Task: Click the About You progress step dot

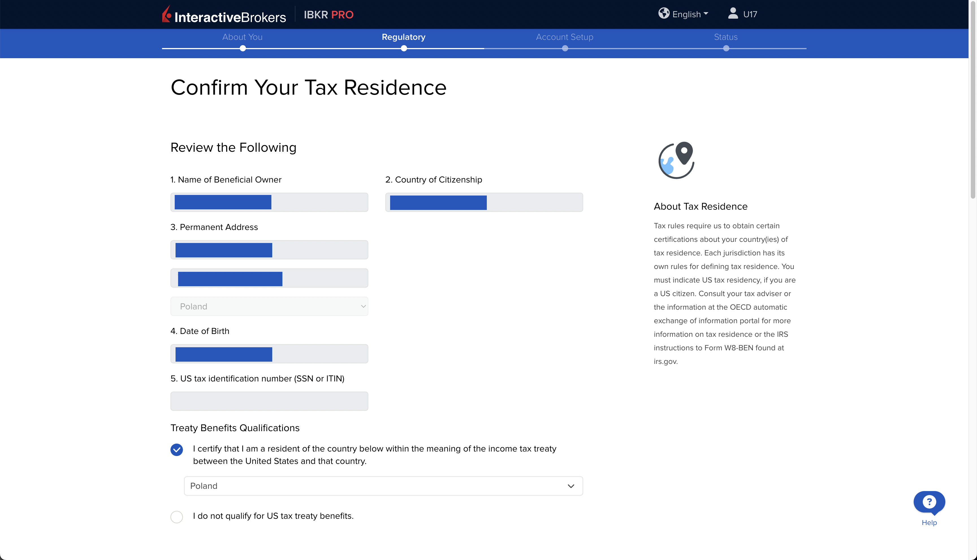Action: (x=243, y=49)
